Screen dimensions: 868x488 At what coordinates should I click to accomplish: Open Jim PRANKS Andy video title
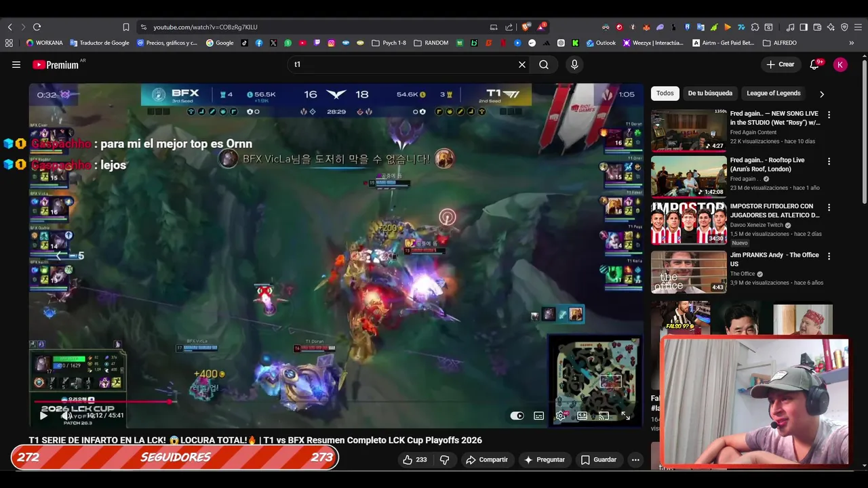coord(774,259)
